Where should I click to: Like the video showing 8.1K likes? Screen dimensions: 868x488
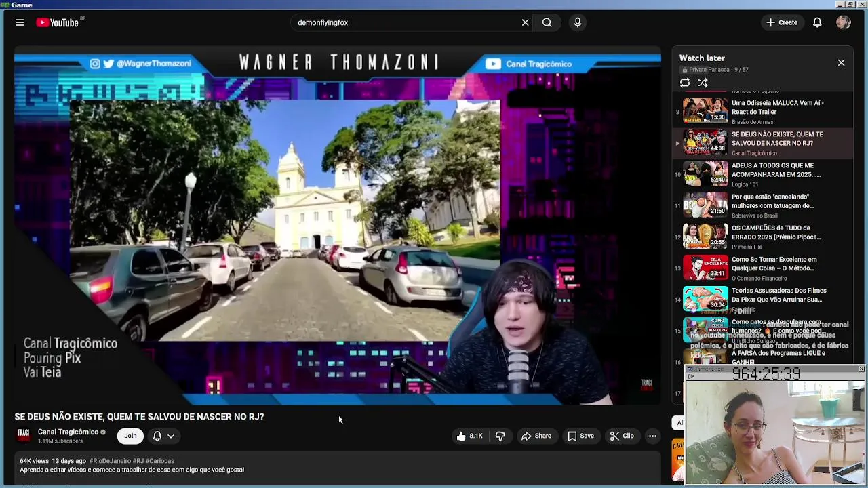469,436
